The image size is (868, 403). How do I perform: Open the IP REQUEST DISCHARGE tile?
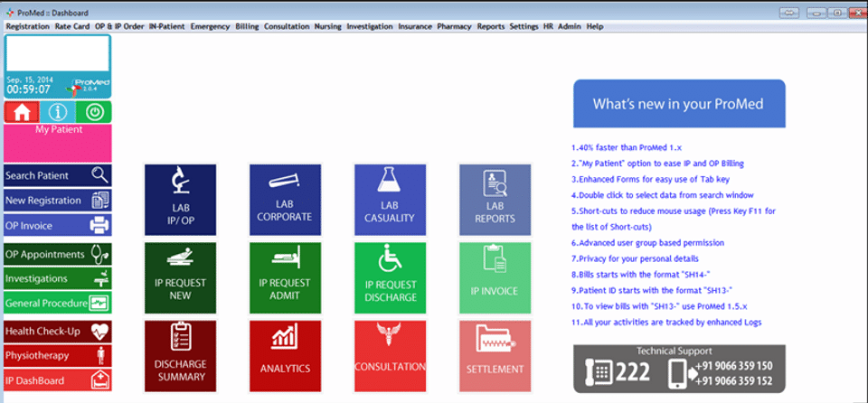[x=390, y=278]
